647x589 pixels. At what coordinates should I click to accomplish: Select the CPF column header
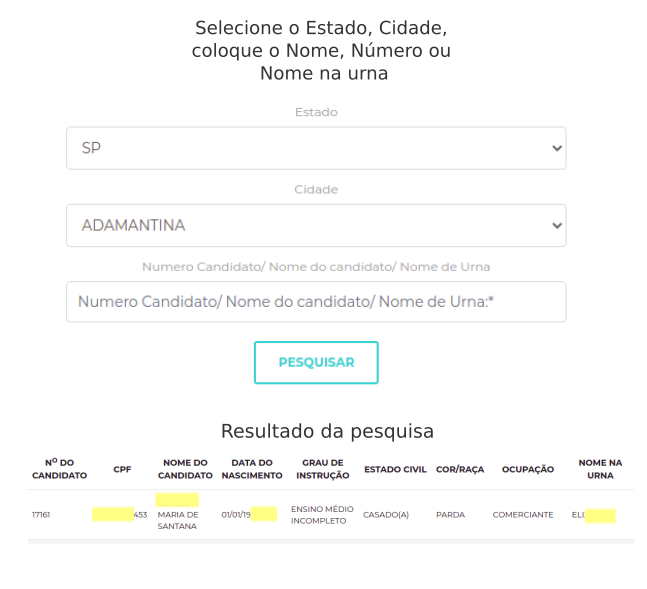coord(122,468)
